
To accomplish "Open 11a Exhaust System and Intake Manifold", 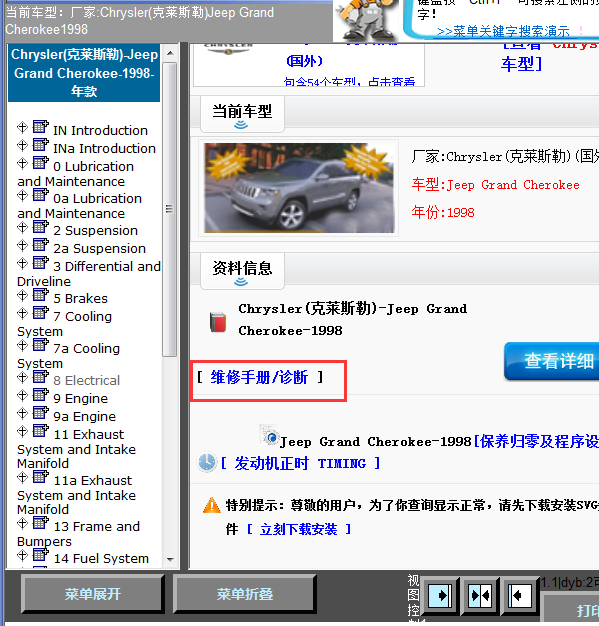I will 76,495.
